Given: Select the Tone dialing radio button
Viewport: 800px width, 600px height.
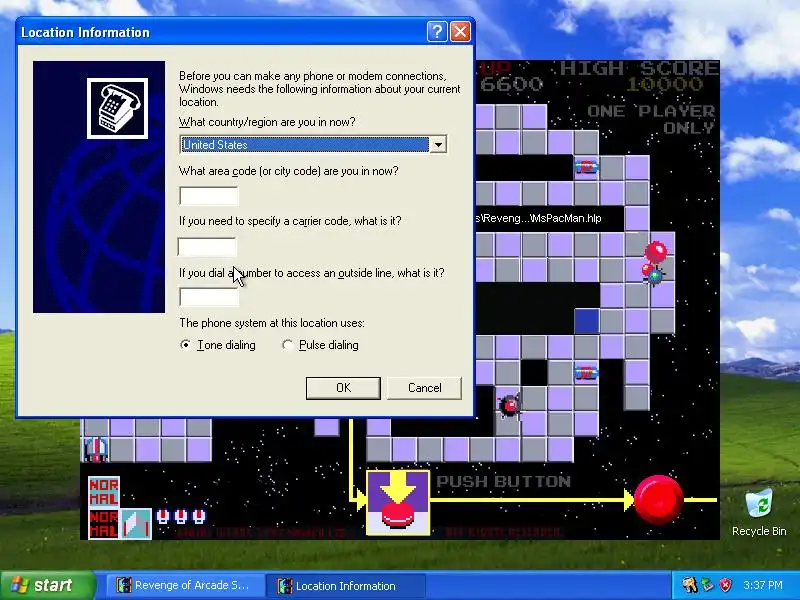Looking at the screenshot, I should 186,345.
